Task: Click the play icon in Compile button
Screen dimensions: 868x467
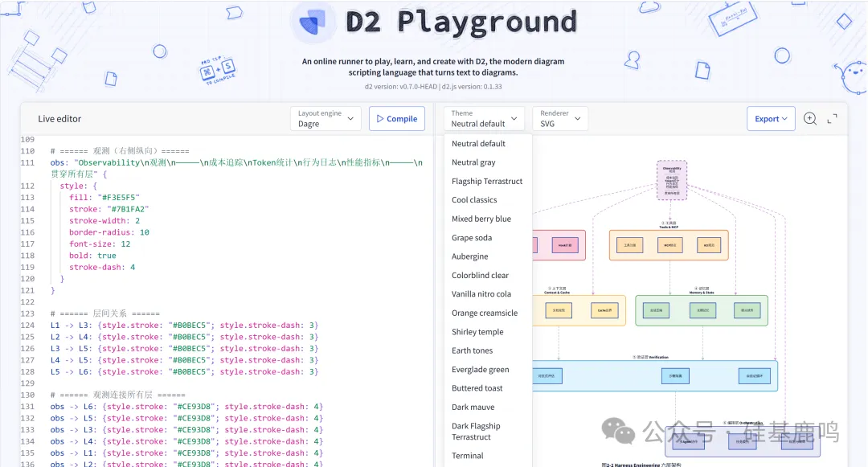Action: click(379, 119)
